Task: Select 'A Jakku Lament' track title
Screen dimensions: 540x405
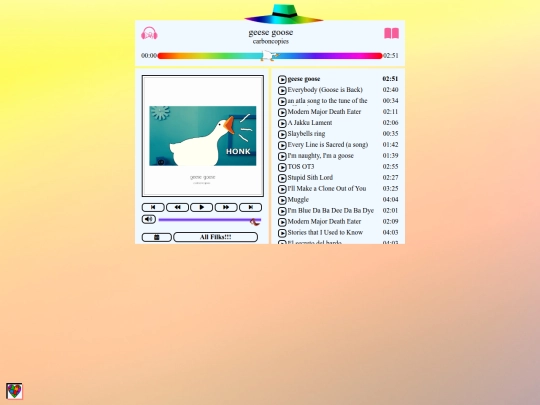Action: click(x=310, y=123)
